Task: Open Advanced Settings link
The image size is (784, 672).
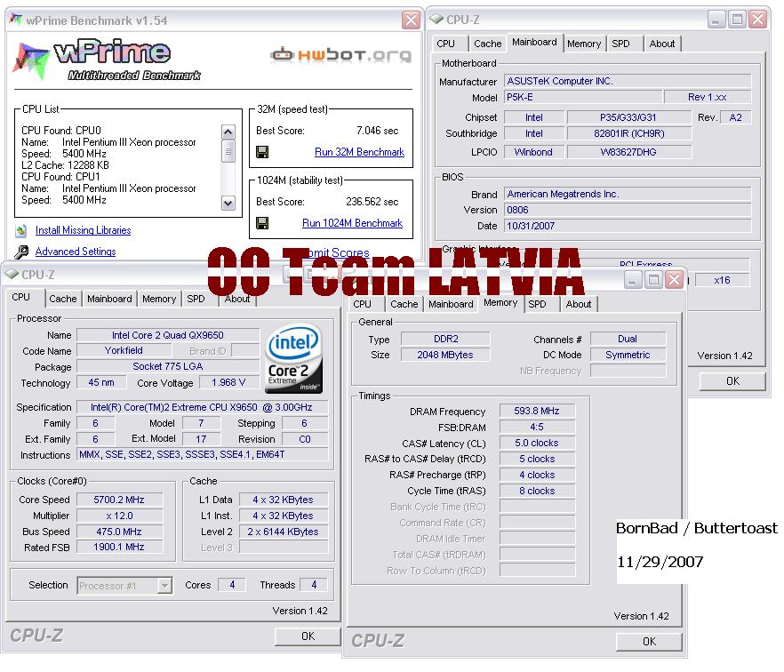Action: click(x=76, y=252)
